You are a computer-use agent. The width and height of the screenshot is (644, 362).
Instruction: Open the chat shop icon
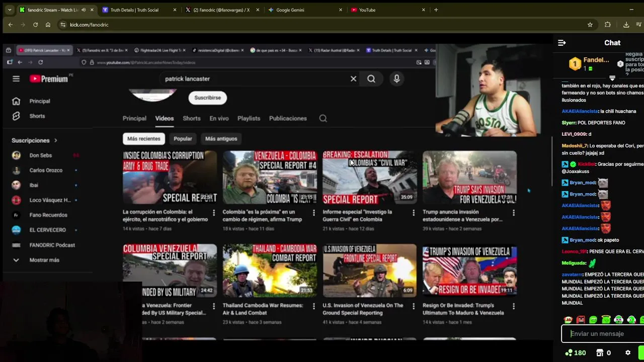599,353
